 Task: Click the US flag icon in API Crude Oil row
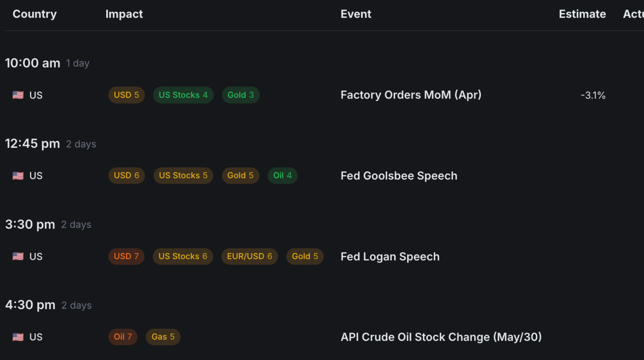(x=18, y=337)
